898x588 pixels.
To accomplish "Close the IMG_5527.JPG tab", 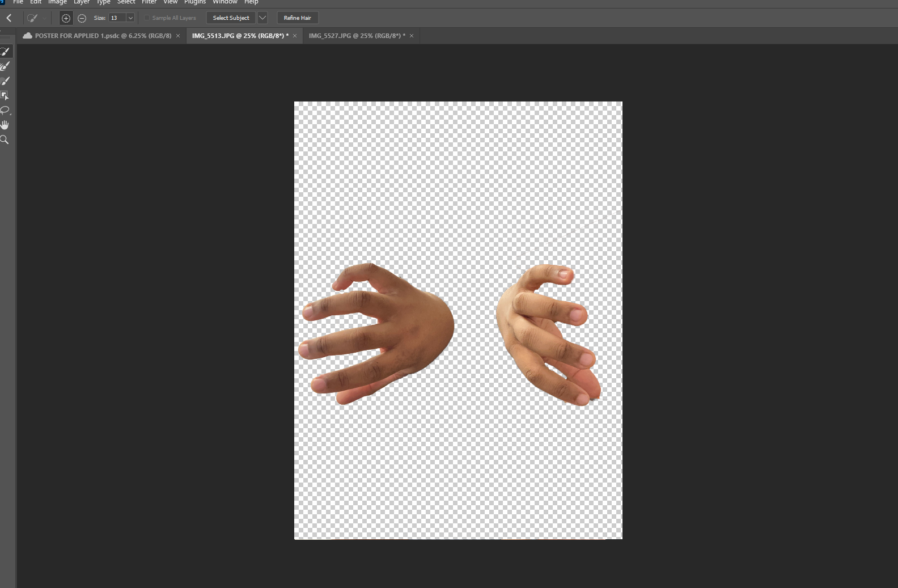I will [412, 36].
